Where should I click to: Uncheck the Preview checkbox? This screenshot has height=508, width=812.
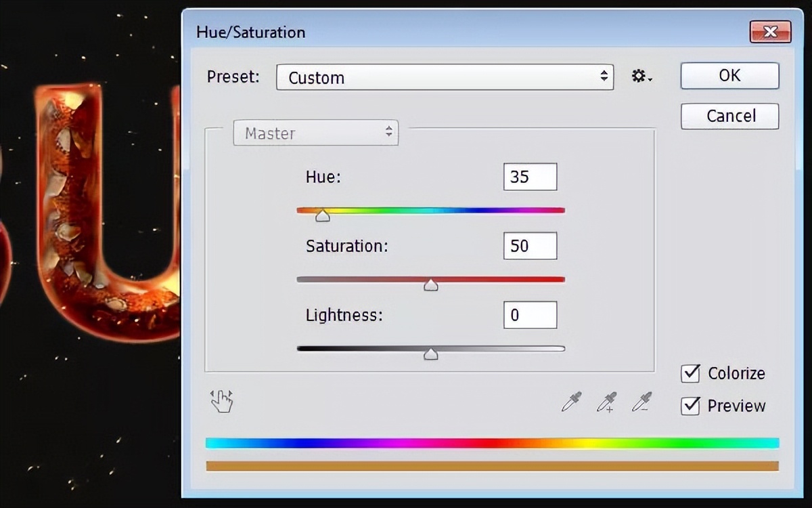click(x=690, y=406)
